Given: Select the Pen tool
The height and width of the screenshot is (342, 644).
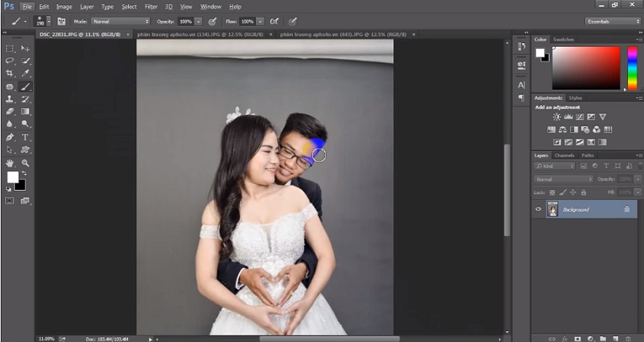Looking at the screenshot, I should pyautogui.click(x=10, y=137).
